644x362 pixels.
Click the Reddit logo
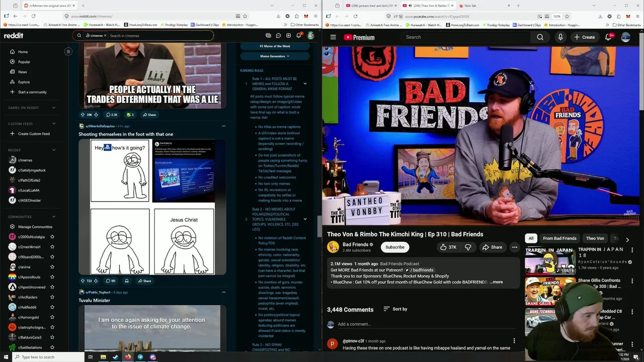[14, 36]
